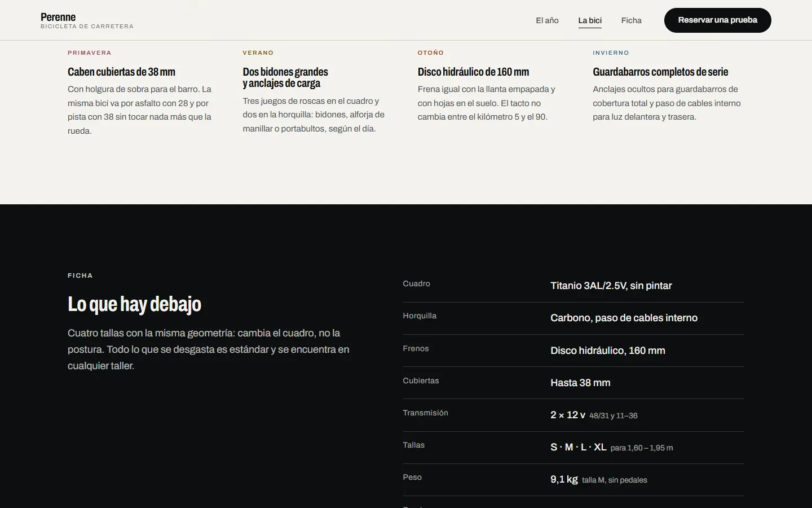
Task: Select heading Dos bidones grandes y anclajes
Action: coord(285,77)
